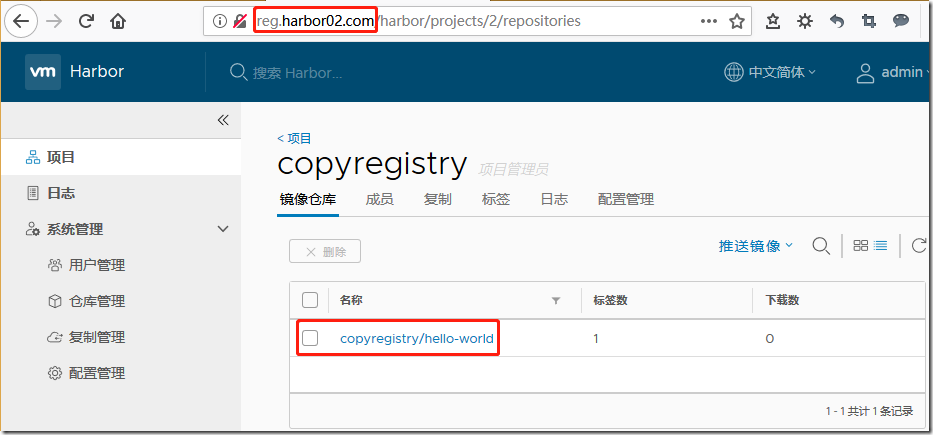Screen dimensions: 933x435
Task: Collapse the 系统管理 sidebar section
Action: [x=223, y=229]
